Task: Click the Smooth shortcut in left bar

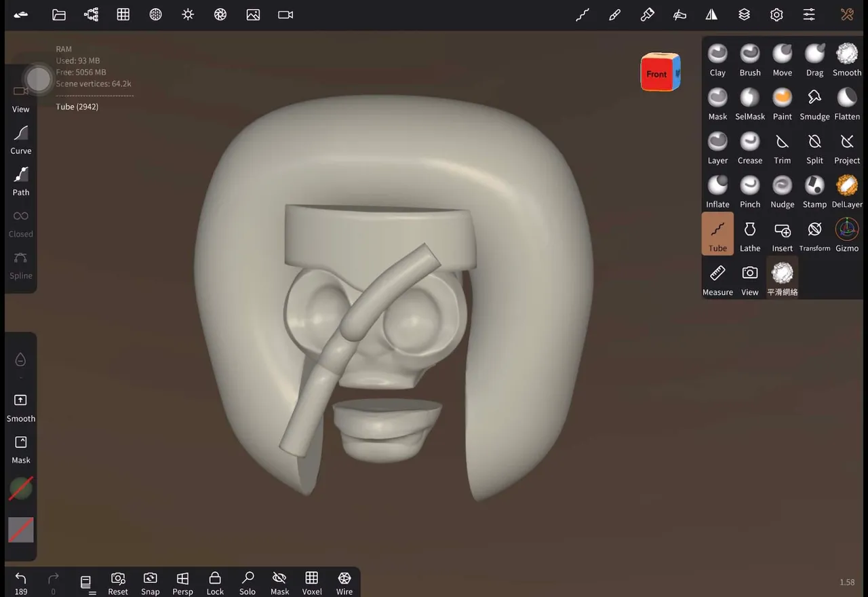Action: 21,408
